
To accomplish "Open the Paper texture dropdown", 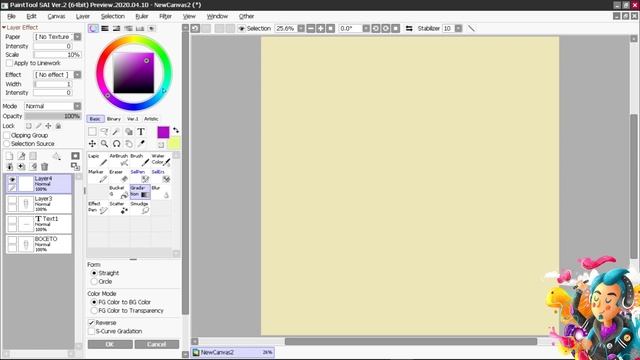I will 77,37.
